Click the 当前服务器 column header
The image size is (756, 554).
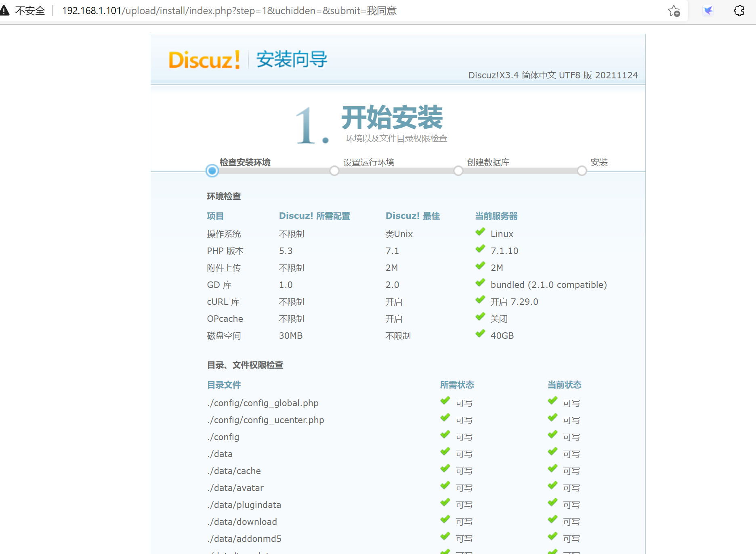point(496,216)
